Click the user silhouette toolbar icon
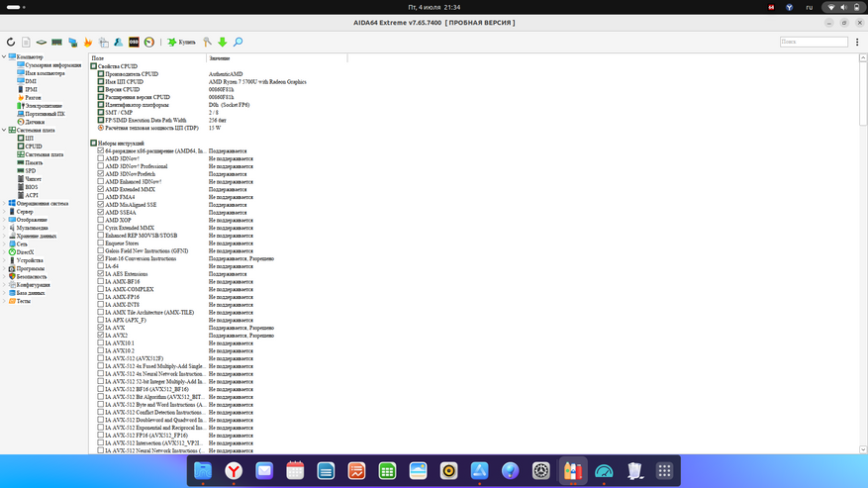Screen dimensions: 868x488 pyautogui.click(x=119, y=43)
